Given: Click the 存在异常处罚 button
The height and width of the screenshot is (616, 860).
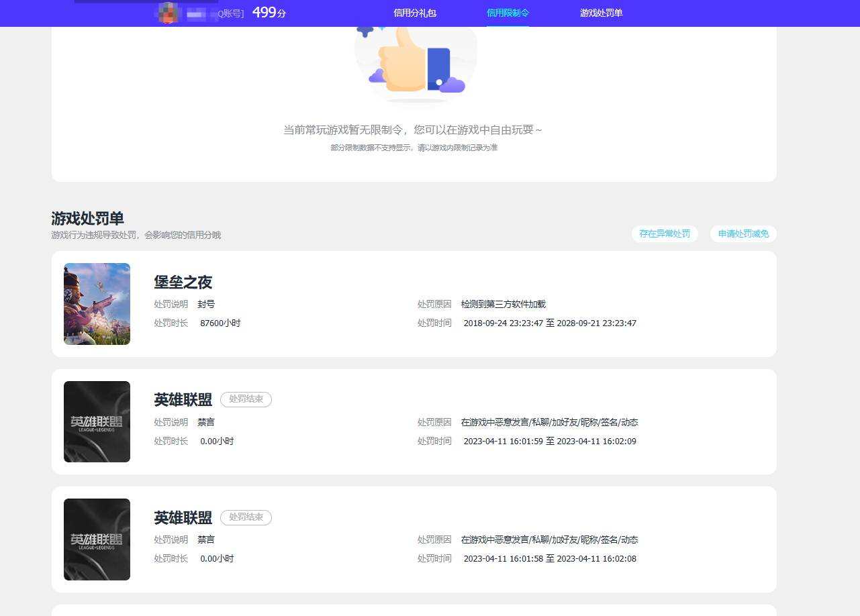Looking at the screenshot, I should pyautogui.click(x=665, y=234).
